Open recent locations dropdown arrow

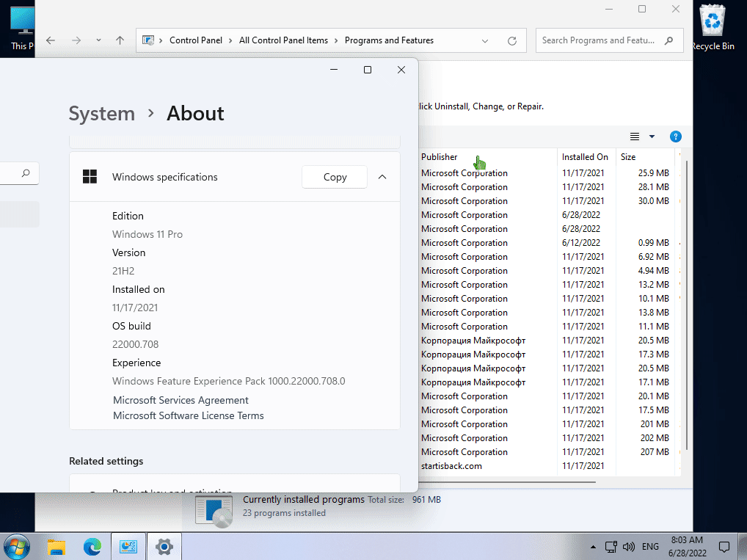pos(98,40)
